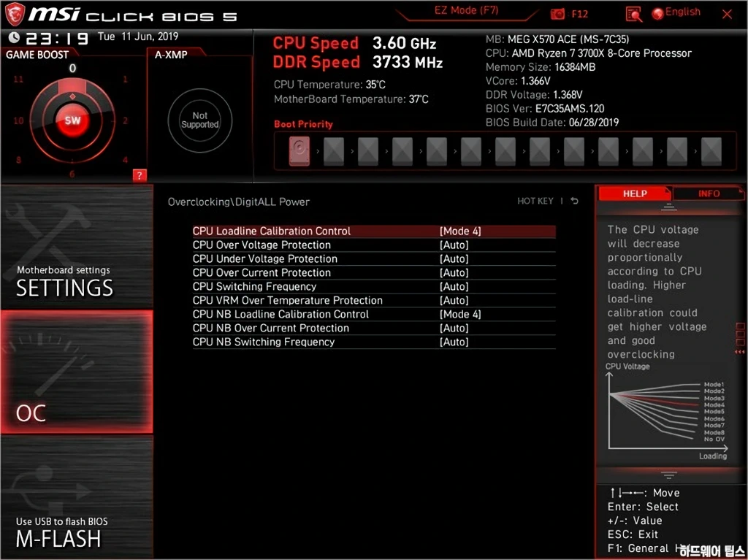
Task: Open CPU Under Voltage Protection Auto value
Action: [x=454, y=259]
